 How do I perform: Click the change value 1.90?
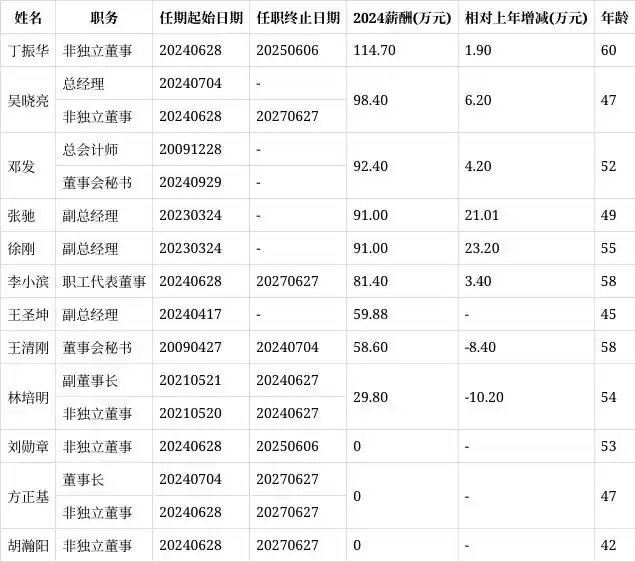coord(478,50)
